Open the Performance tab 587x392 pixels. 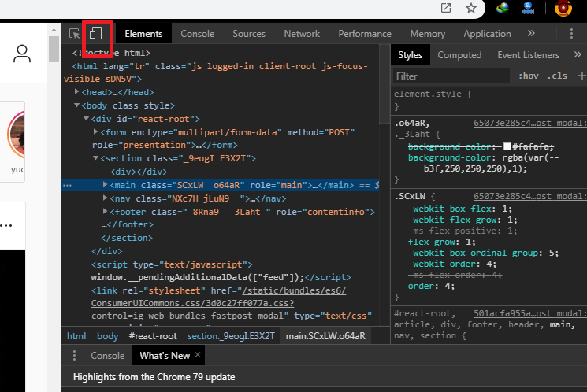point(365,34)
